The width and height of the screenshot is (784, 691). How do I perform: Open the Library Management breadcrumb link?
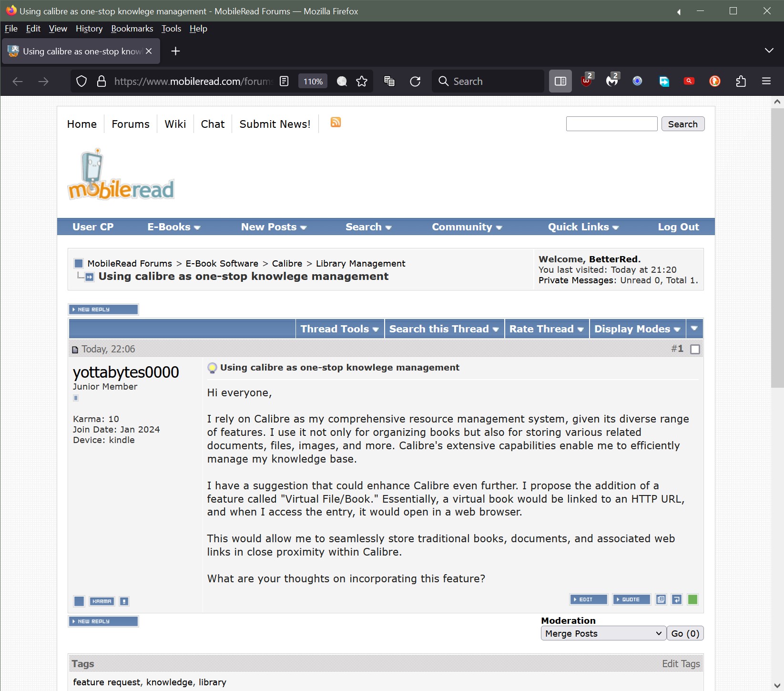click(x=360, y=263)
